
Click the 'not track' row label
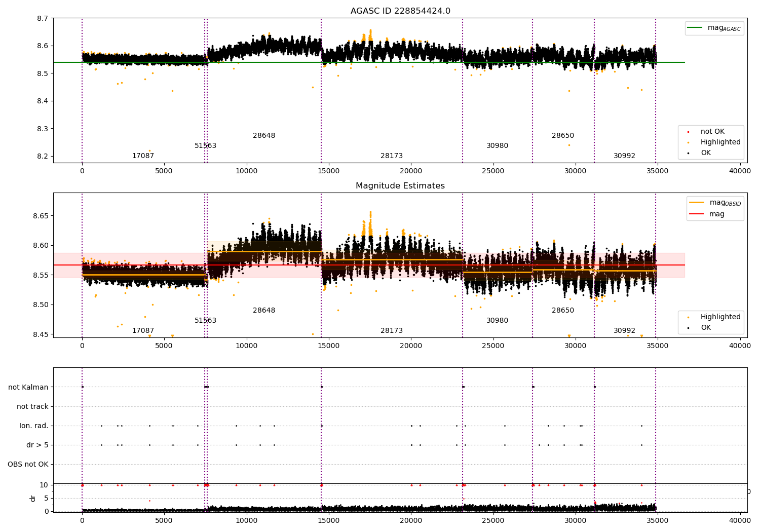(x=32, y=407)
